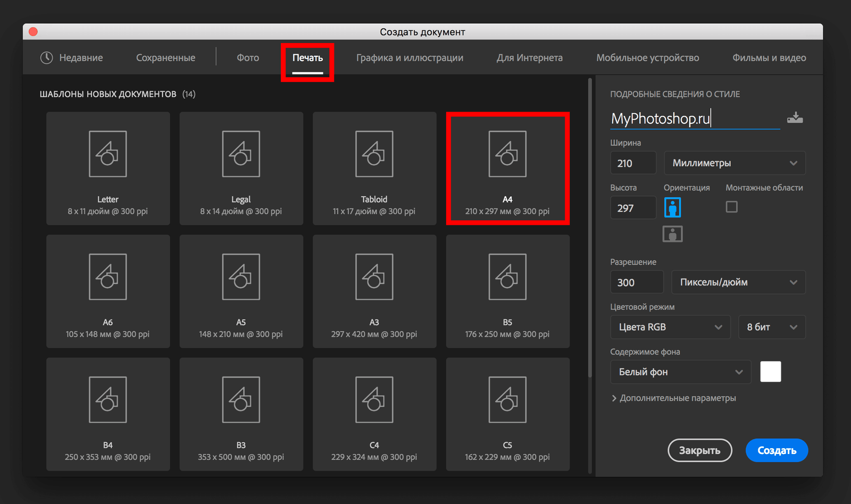Open the Графика и иллюстрации tab
The image size is (851, 504).
pos(410,57)
